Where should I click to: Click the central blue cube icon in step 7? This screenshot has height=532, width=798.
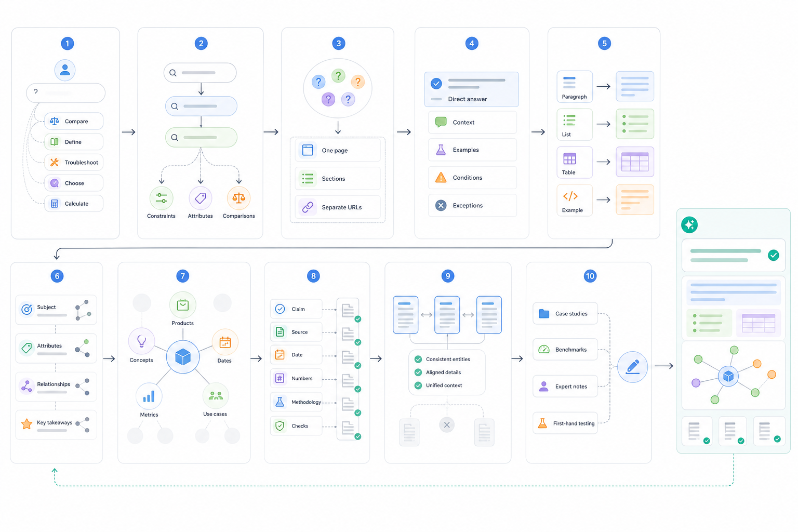183,357
